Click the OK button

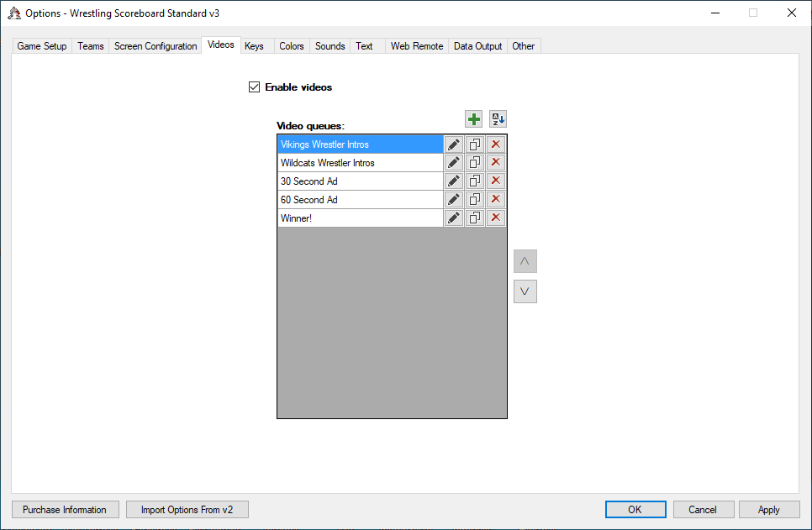tap(635, 509)
